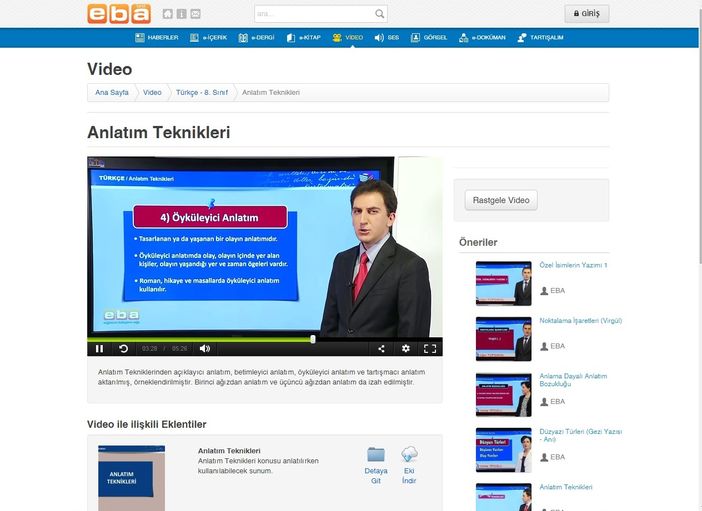Viewport: 702px width, 511px height.
Task: Open Anlatım Teknikleri suggestion link
Action: click(x=566, y=487)
